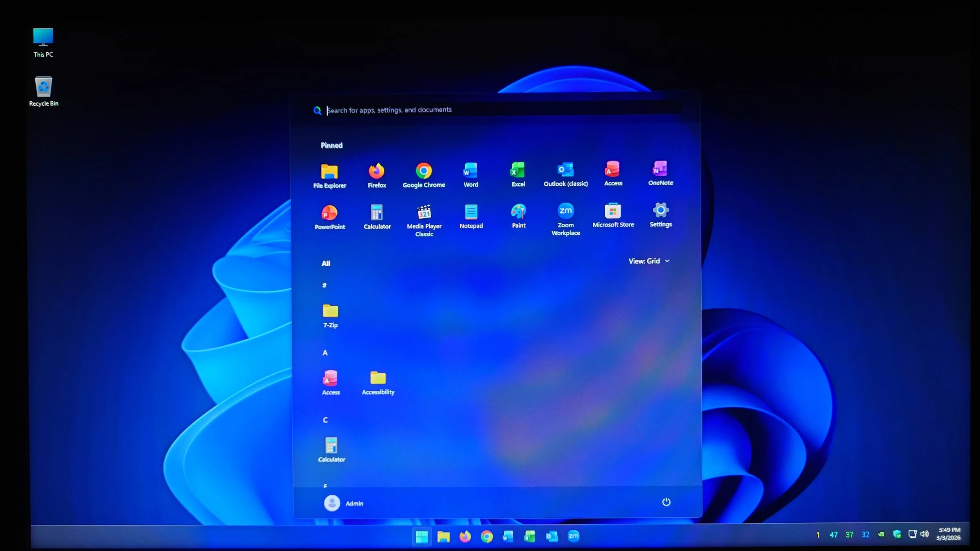This screenshot has width=980, height=551.
Task: Open Zoom from the taskbar
Action: [x=573, y=536]
